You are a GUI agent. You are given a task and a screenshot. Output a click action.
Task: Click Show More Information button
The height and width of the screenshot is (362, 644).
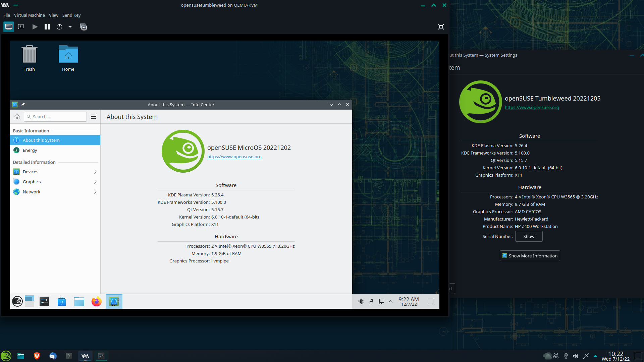pos(530,256)
